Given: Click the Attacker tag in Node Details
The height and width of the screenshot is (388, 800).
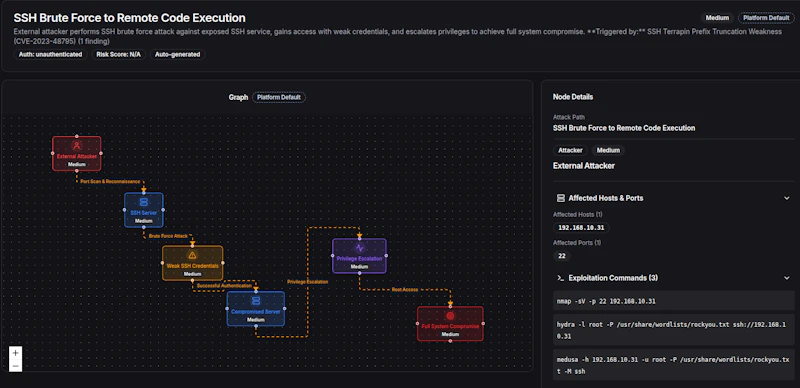Looking at the screenshot, I should 570,150.
